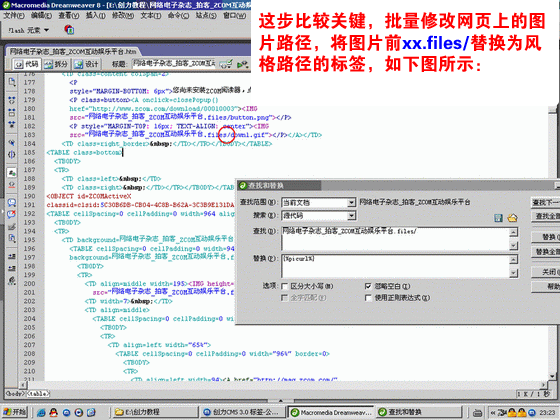
Task: Click up arrow of 查找 field scrollbar
Action: pyautogui.click(x=513, y=232)
